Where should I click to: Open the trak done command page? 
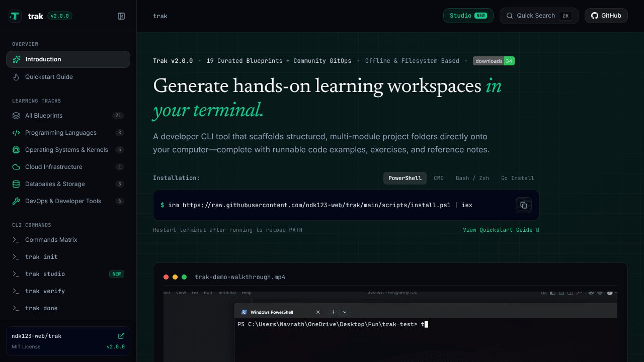tap(68, 308)
